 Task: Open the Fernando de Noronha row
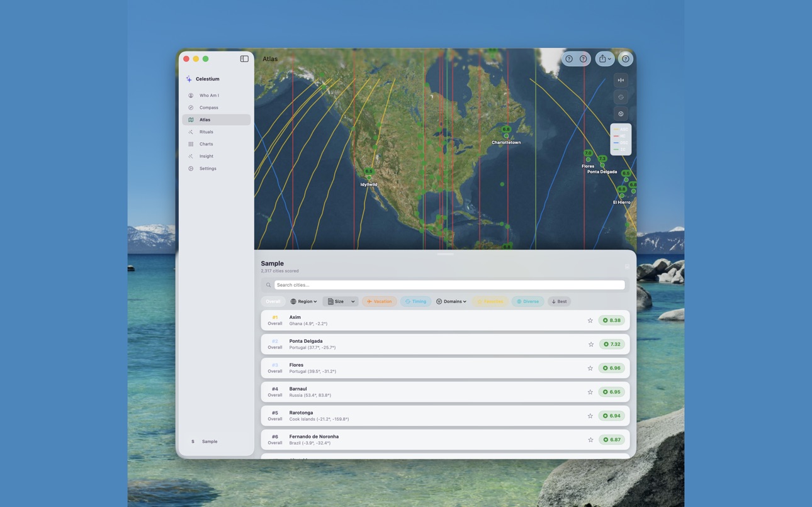[x=445, y=440]
